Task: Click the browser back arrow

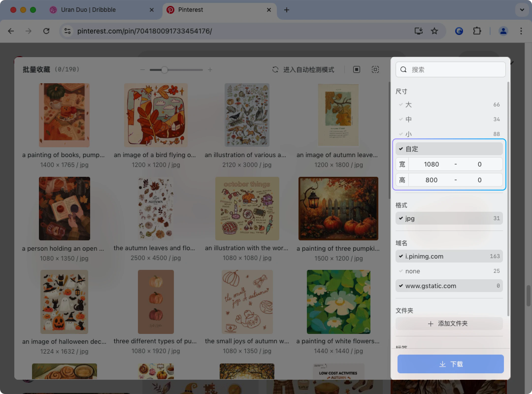Action: pos(11,31)
